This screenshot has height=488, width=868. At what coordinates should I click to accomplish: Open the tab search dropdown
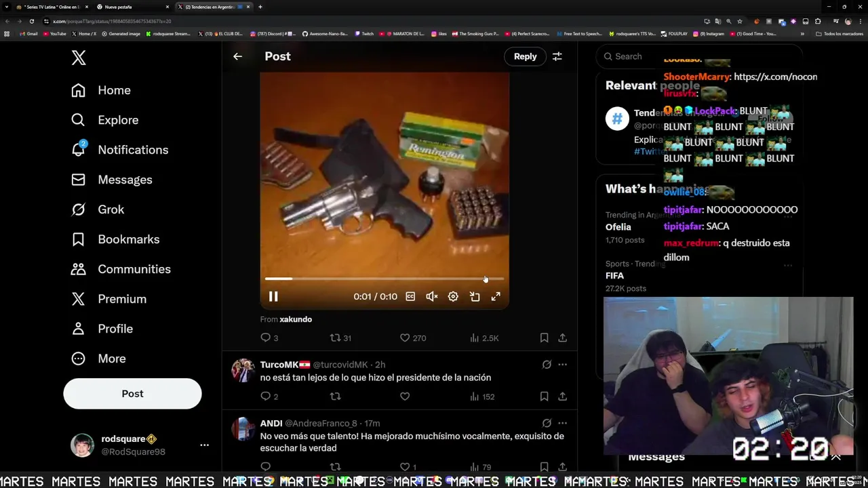tap(6, 7)
